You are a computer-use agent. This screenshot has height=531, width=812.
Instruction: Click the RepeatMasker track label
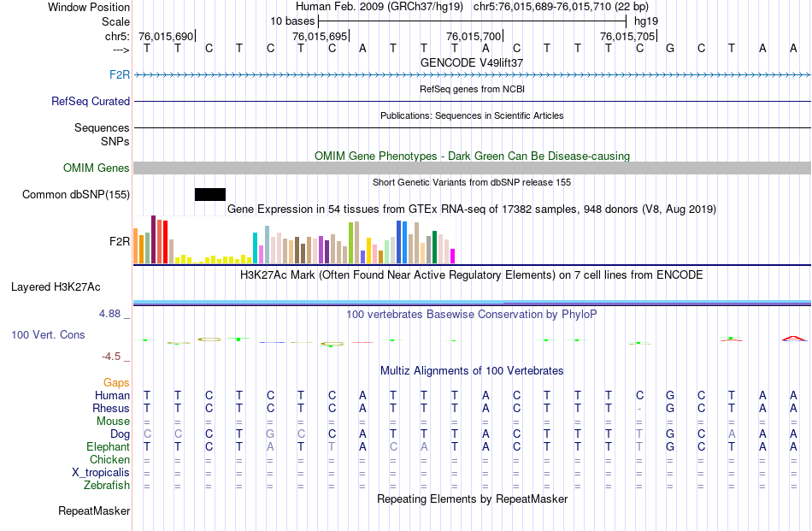(x=94, y=510)
